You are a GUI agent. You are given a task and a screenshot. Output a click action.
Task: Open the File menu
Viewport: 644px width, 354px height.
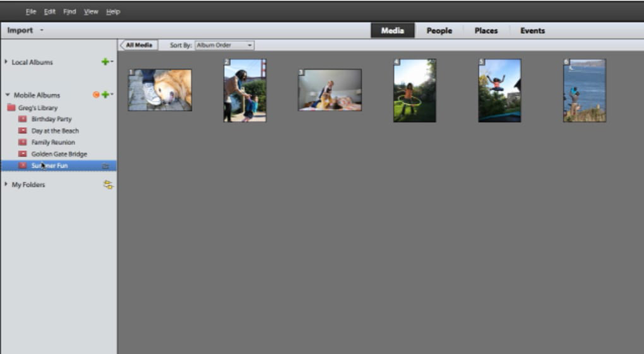[31, 11]
